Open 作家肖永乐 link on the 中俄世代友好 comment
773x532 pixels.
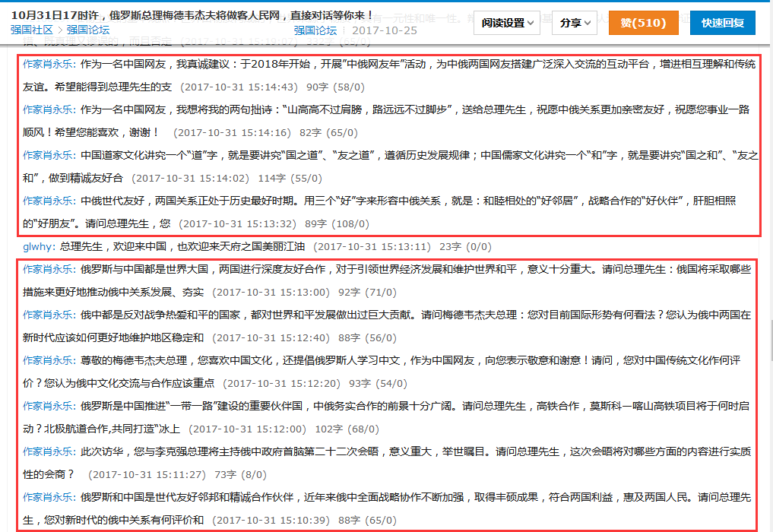tap(49, 201)
